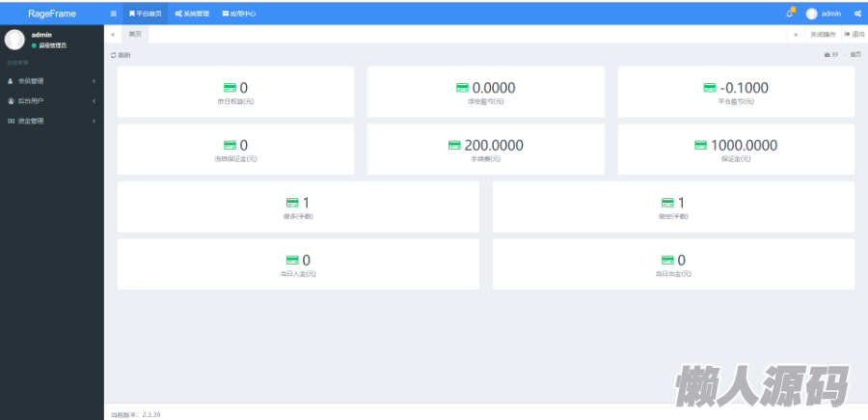Click the money icon of 资金管理
This screenshot has height=420, width=868.
(11, 121)
